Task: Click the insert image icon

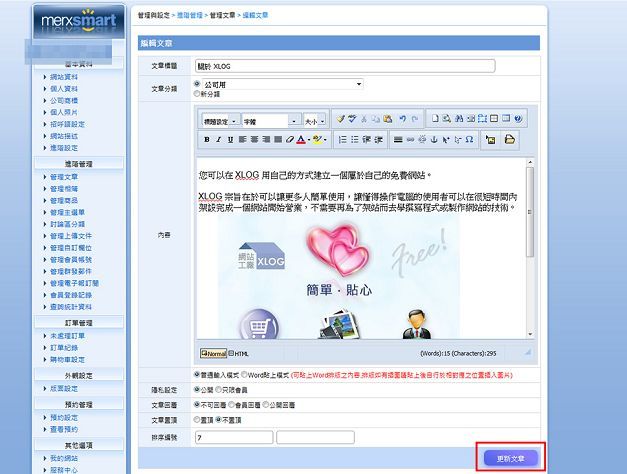Action: click(x=491, y=140)
